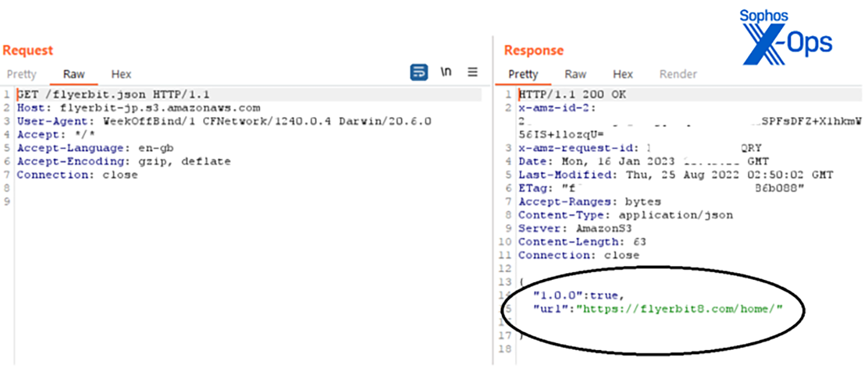Click the x-amz-request-id header line
The width and height of the screenshot is (868, 368).
[640, 148]
